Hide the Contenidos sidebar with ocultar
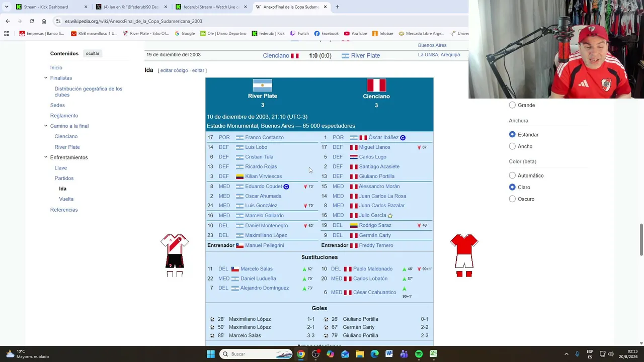This screenshot has width=644, height=362. pyautogui.click(x=93, y=53)
